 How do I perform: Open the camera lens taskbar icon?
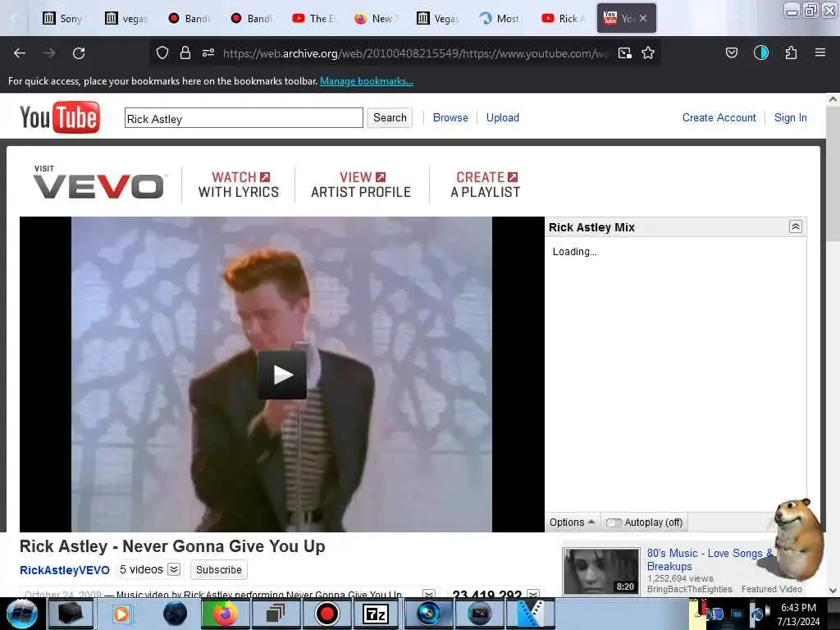(x=427, y=614)
